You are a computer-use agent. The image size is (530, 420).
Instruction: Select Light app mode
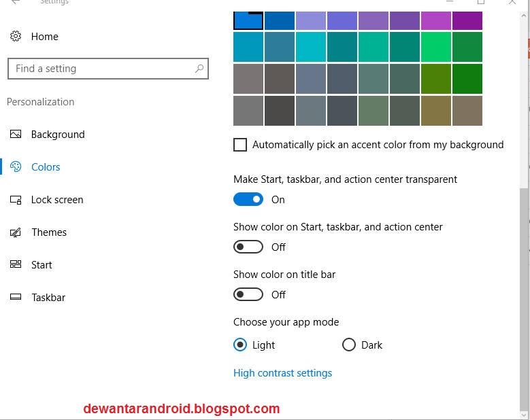point(240,345)
